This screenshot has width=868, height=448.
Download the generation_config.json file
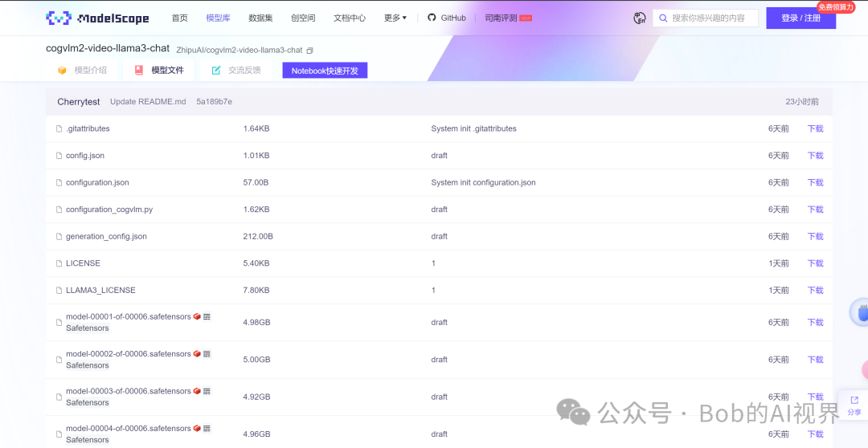pyautogui.click(x=815, y=236)
